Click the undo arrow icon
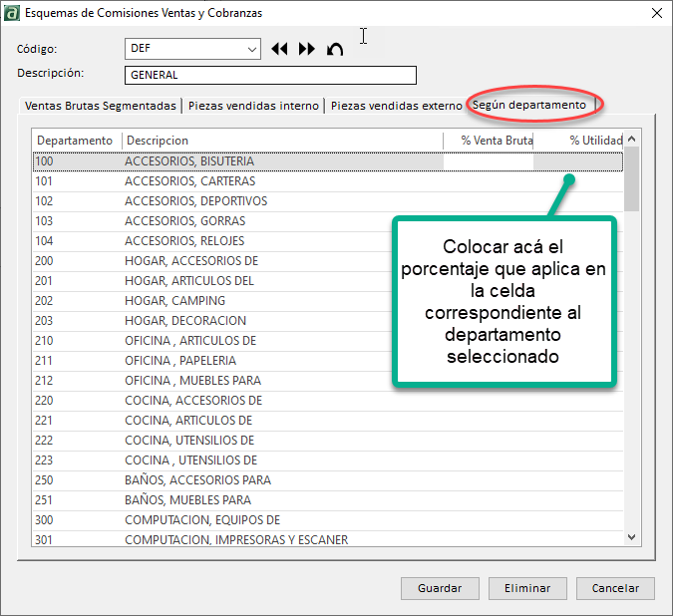 point(335,49)
